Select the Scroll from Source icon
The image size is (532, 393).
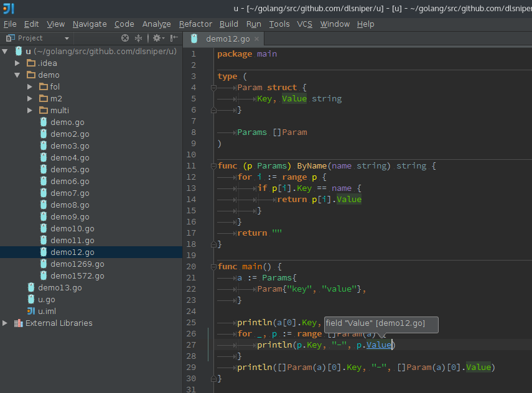[125, 38]
